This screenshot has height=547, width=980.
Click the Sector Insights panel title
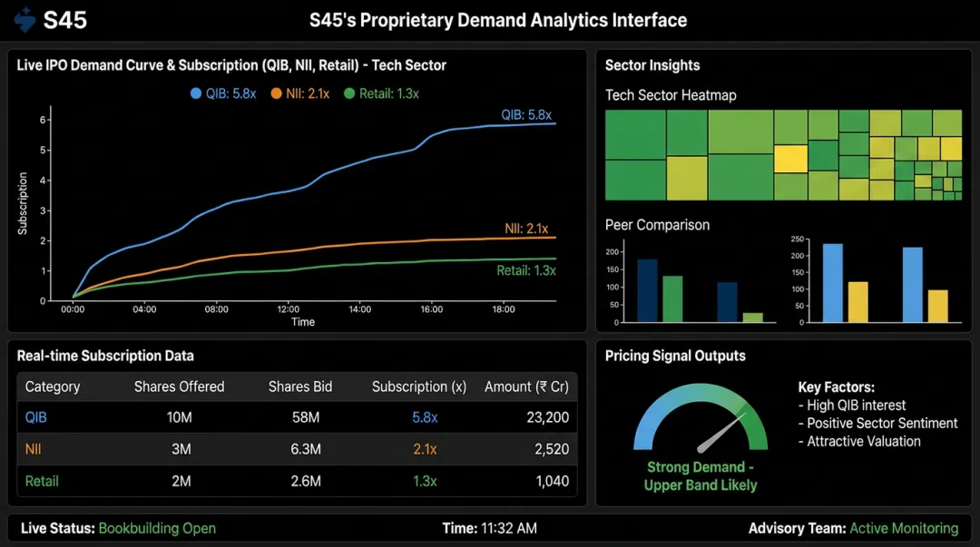coord(652,65)
